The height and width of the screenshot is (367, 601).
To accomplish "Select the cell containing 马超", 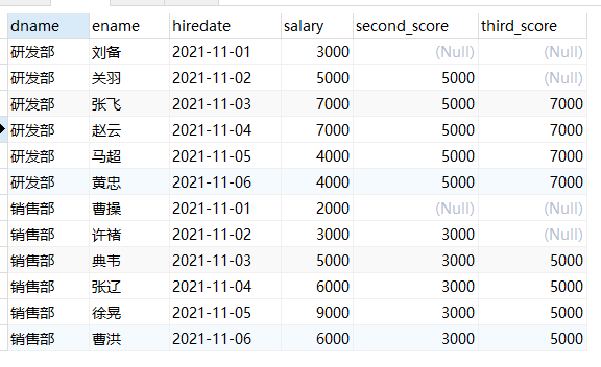I will tap(129, 156).
